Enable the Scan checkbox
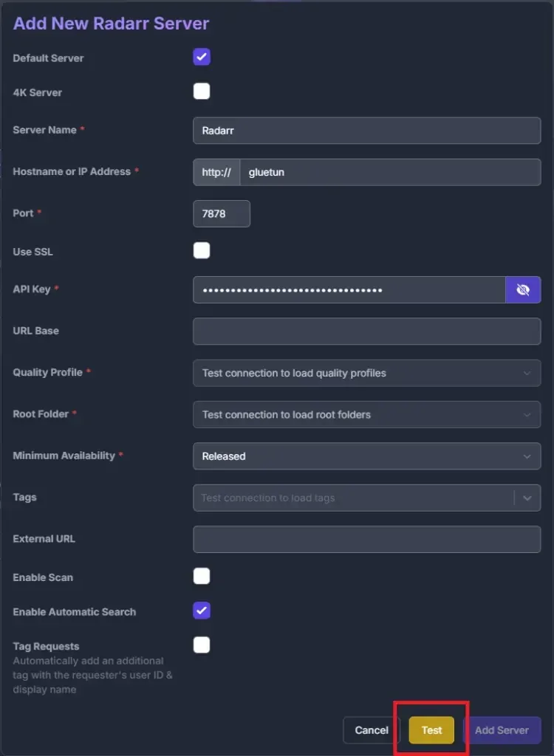554x756 pixels. pyautogui.click(x=202, y=577)
